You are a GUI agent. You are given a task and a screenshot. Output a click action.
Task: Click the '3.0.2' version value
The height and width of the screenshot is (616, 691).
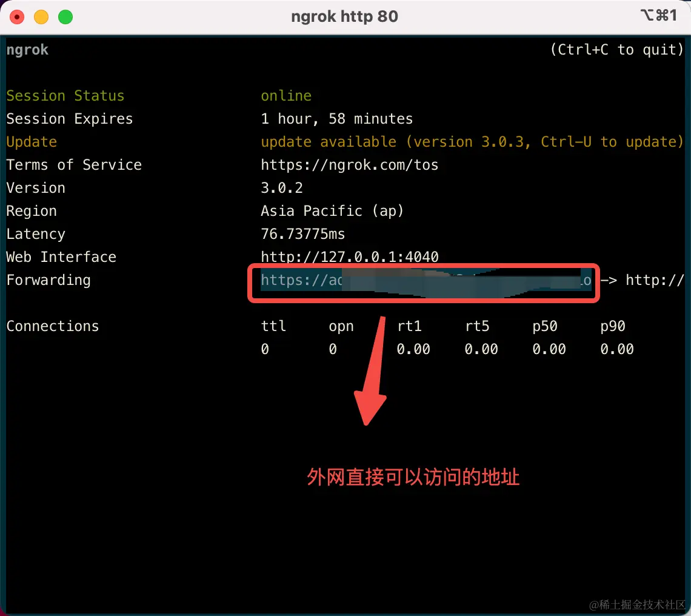point(282,188)
